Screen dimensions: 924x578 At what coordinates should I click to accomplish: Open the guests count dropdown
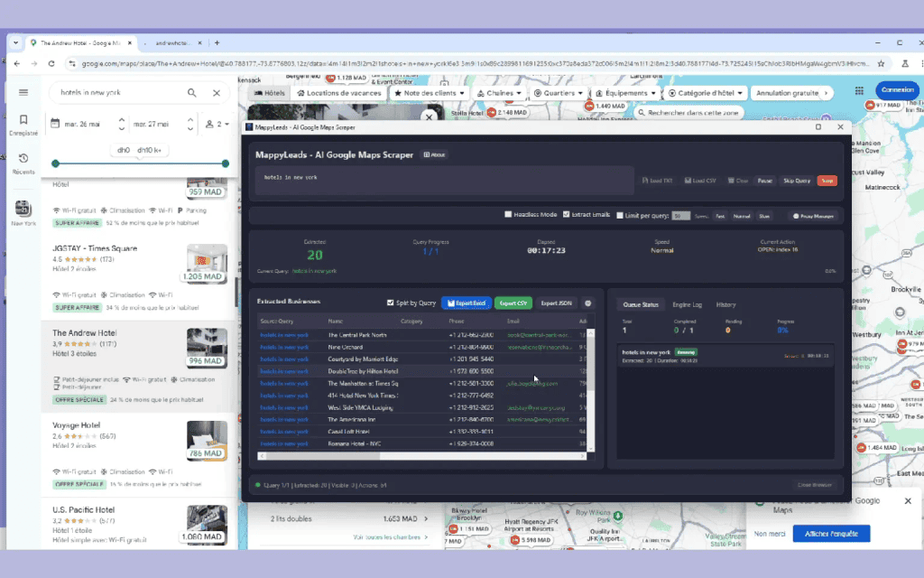(x=217, y=124)
